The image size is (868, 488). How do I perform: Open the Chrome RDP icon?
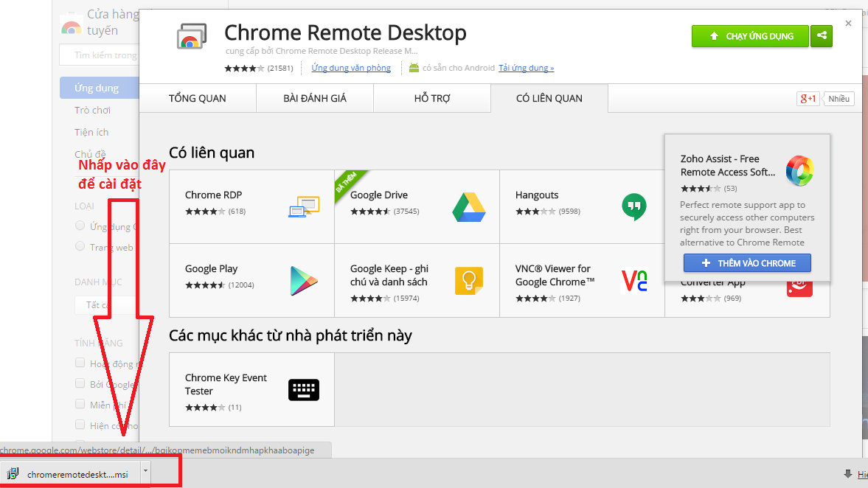[304, 206]
